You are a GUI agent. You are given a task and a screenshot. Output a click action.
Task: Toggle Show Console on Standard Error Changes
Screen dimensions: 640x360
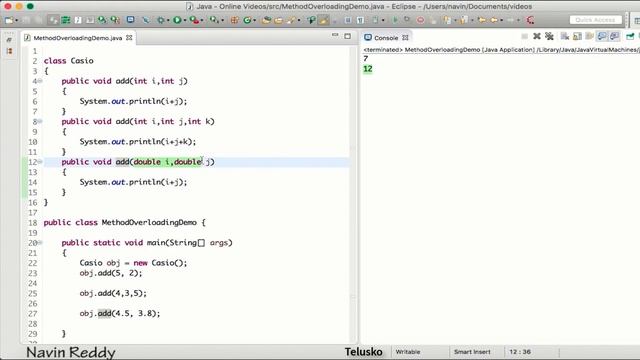pos(614,36)
